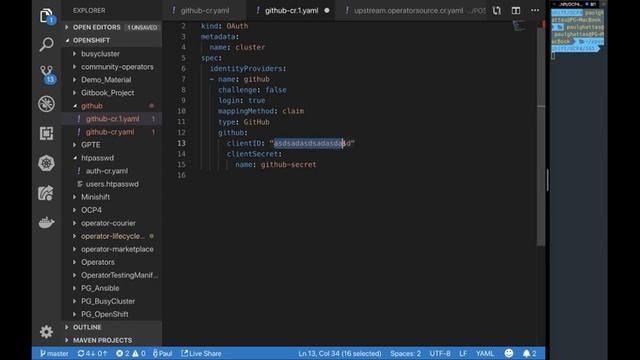
Task: Open the Docker view icon
Action: click(x=46, y=222)
